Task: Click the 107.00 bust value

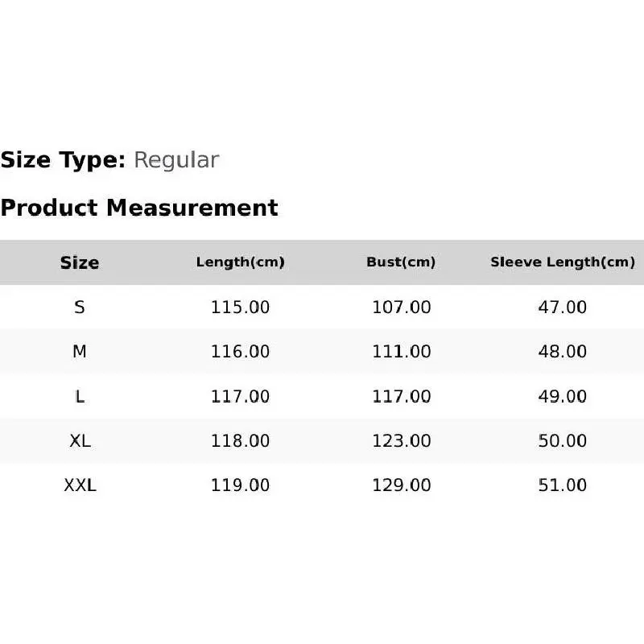Action: pyautogui.click(x=401, y=308)
